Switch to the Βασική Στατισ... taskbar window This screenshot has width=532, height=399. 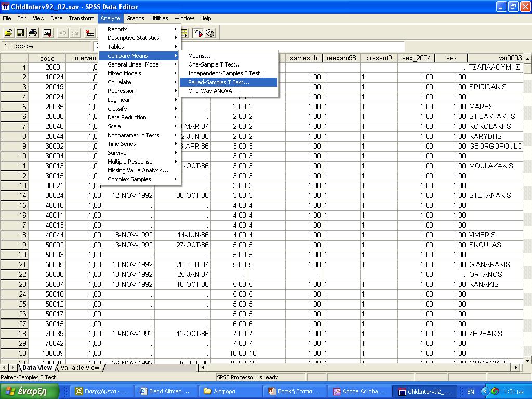click(294, 391)
